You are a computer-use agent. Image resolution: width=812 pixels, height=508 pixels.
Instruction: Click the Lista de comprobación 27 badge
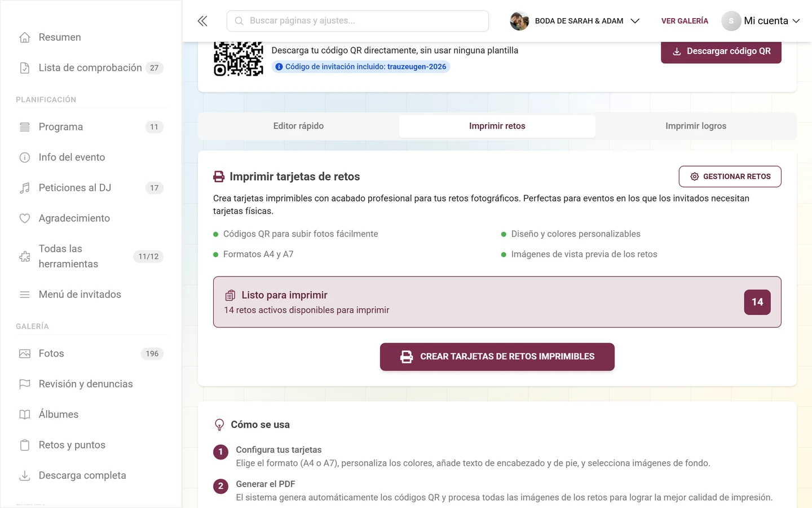point(155,68)
